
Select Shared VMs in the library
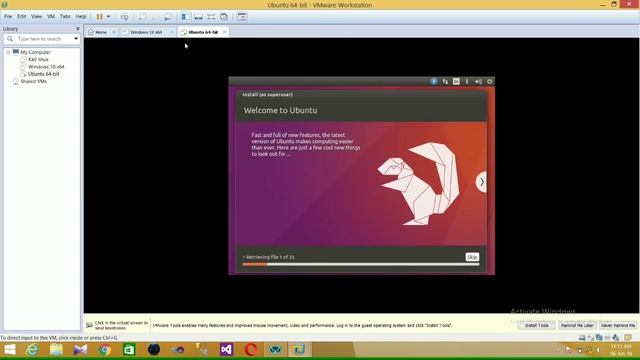point(33,82)
